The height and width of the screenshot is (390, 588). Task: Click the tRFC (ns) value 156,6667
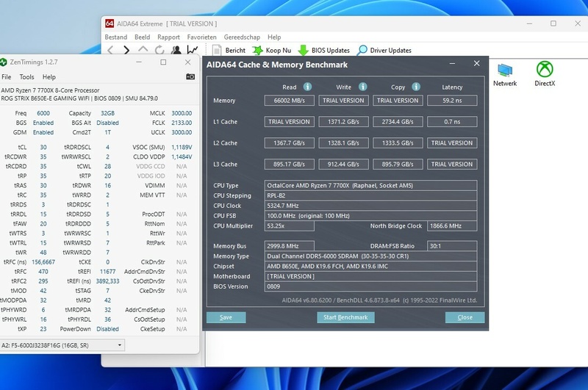[43, 262]
